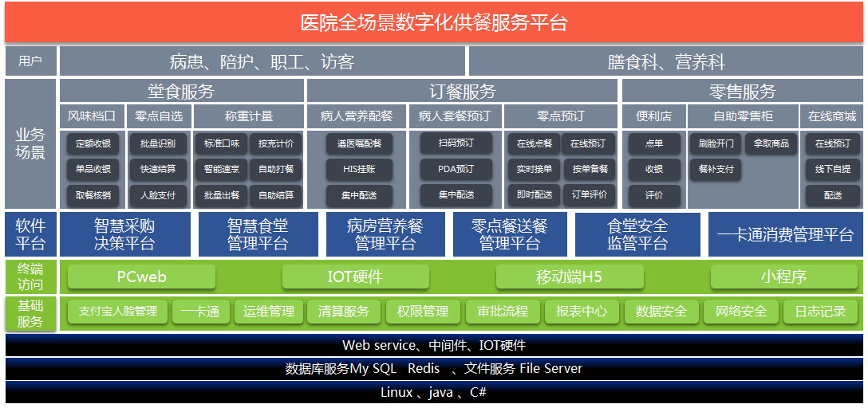The width and height of the screenshot is (868, 408).
Task: Open 支付宝人脸管理 in 基础服务
Action: pos(118,312)
